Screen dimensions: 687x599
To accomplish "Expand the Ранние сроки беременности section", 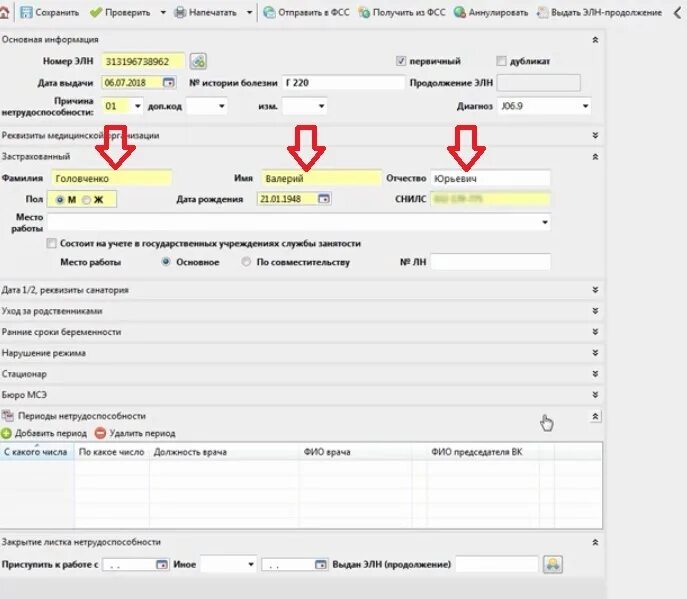I will click(x=595, y=332).
